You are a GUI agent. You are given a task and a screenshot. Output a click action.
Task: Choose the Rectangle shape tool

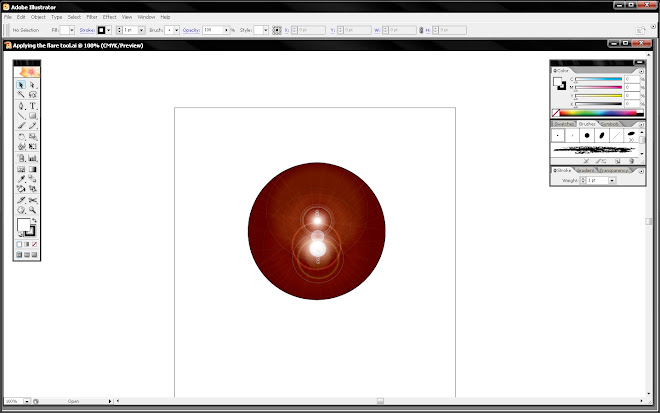click(x=32, y=116)
